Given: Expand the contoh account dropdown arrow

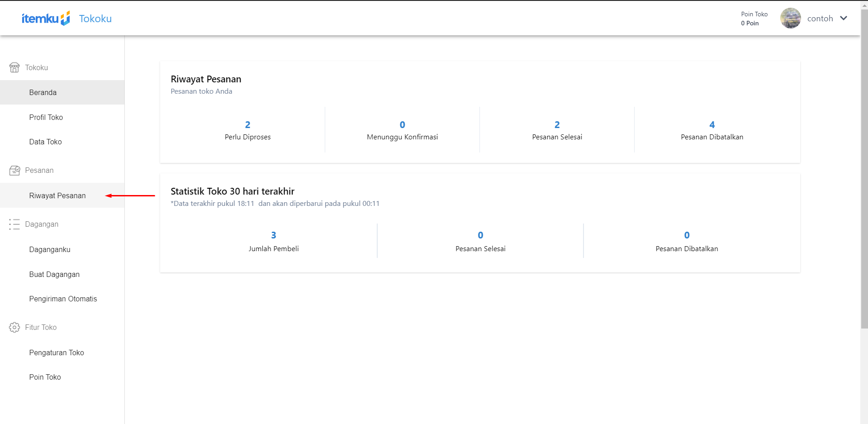Looking at the screenshot, I should click(x=844, y=19).
